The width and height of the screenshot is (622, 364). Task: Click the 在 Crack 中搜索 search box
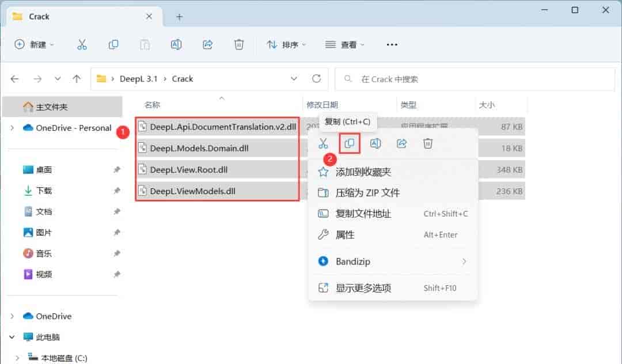tap(475, 79)
